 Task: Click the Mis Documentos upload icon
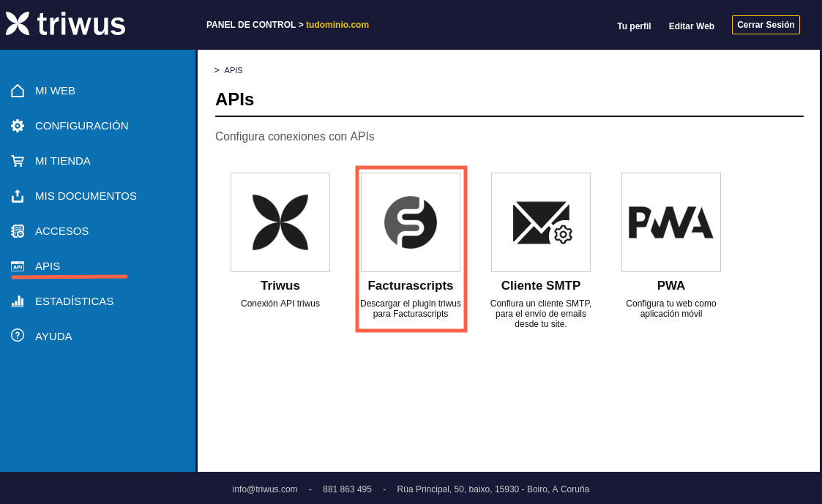click(18, 196)
